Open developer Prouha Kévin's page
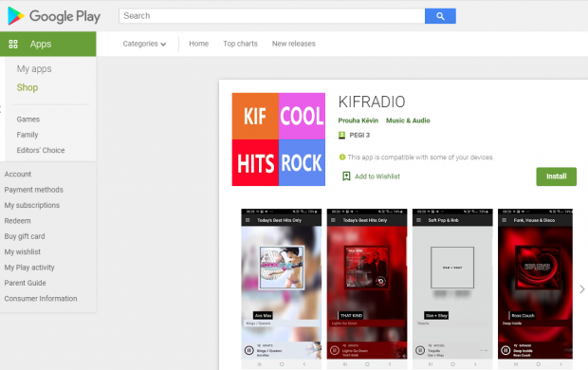Screen dimensions: 588x370 [x=358, y=120]
